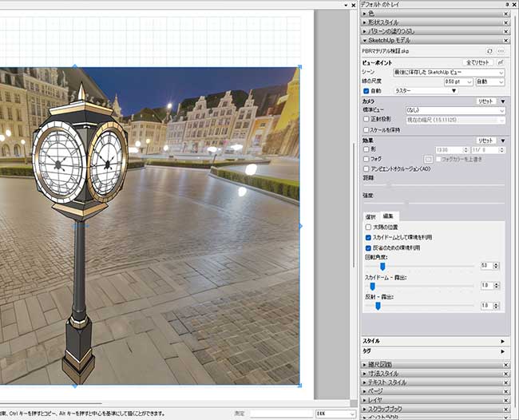Viewport: 519px width, 420px height.
Task: Collapse the SketchUp モデル panel
Action: (364, 41)
